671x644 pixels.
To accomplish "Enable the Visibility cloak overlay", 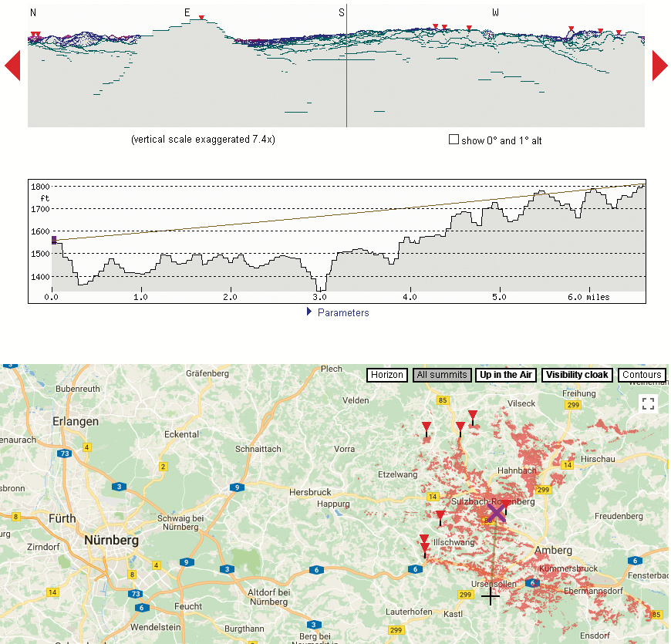I will pos(577,375).
